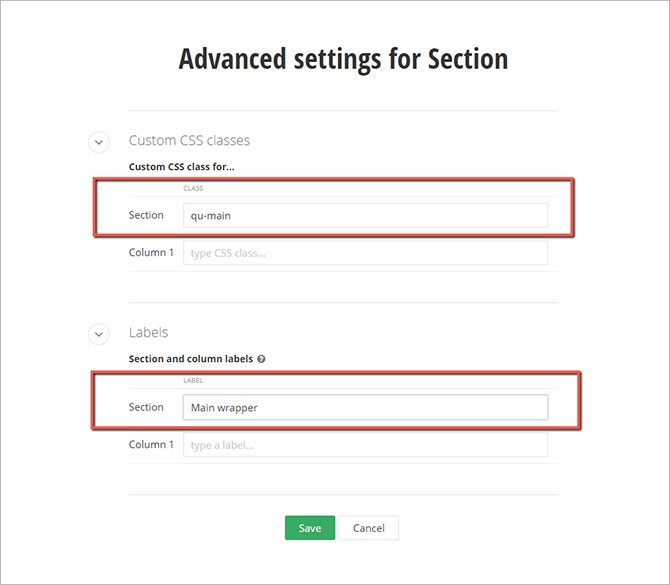This screenshot has width=670, height=585.
Task: Click the small CLASS column header
Action: [x=194, y=188]
